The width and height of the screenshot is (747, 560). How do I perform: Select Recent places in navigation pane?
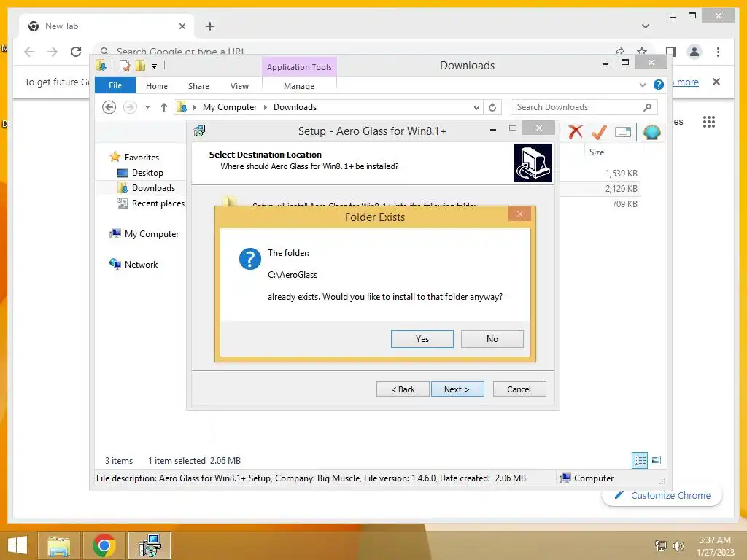coord(158,203)
